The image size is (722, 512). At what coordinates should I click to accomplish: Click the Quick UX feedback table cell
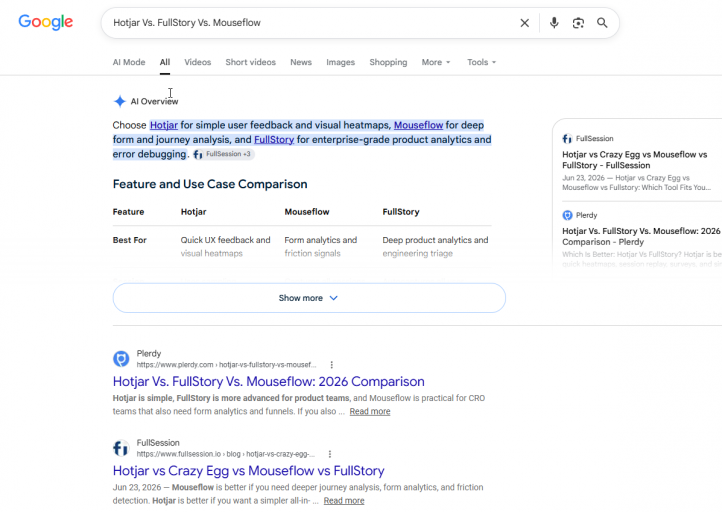click(x=226, y=247)
